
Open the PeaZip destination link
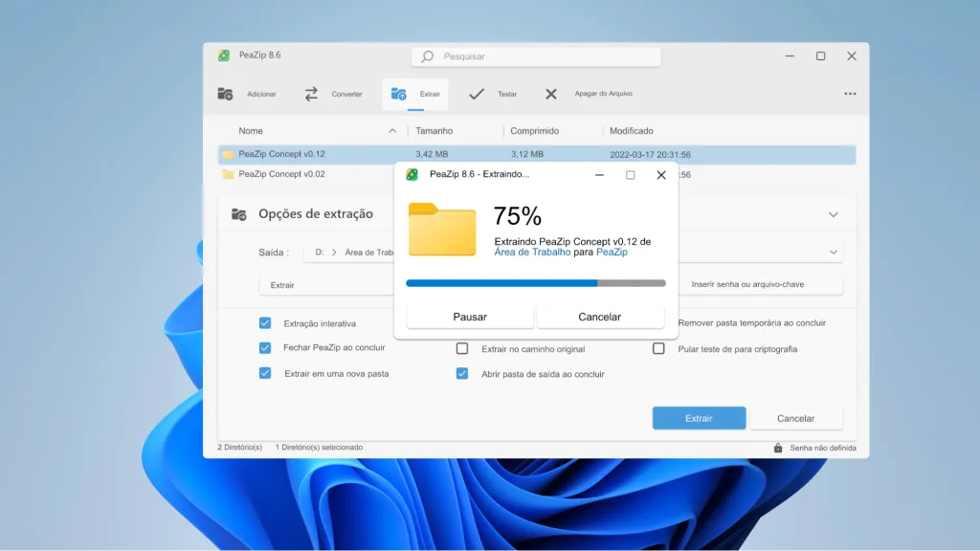(x=612, y=252)
